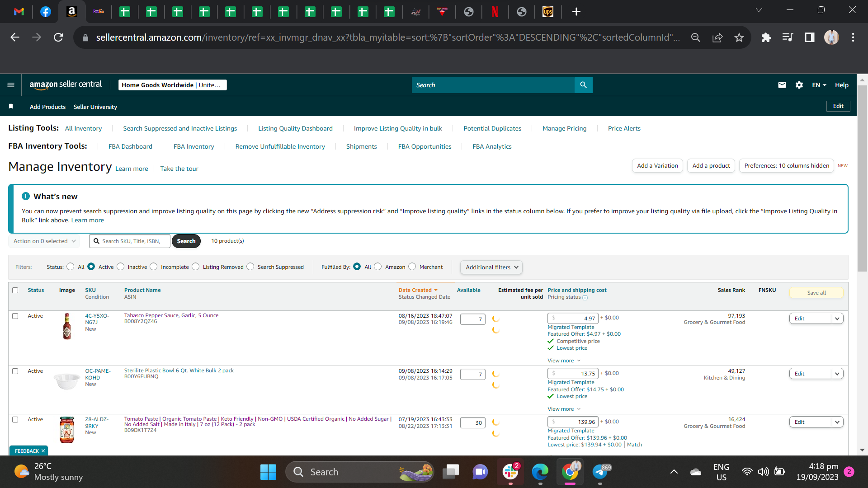Image resolution: width=868 pixels, height=488 pixels.
Task: Go back to the previous page
Action: pyautogui.click(x=15, y=38)
